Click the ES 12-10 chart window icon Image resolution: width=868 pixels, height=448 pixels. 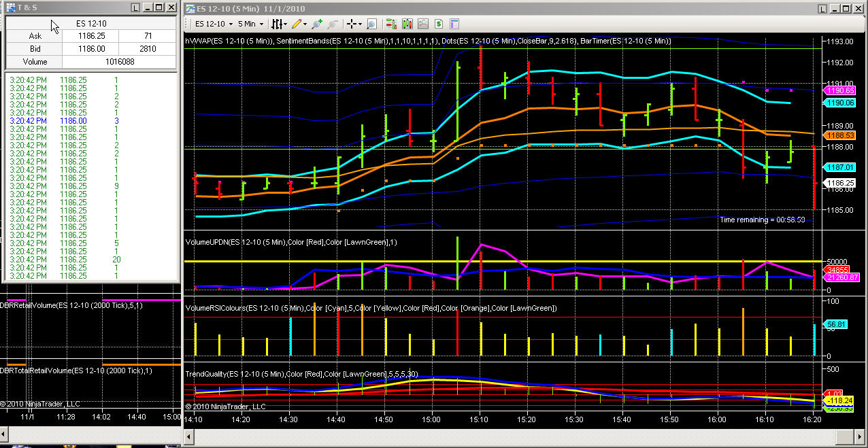tap(190, 8)
